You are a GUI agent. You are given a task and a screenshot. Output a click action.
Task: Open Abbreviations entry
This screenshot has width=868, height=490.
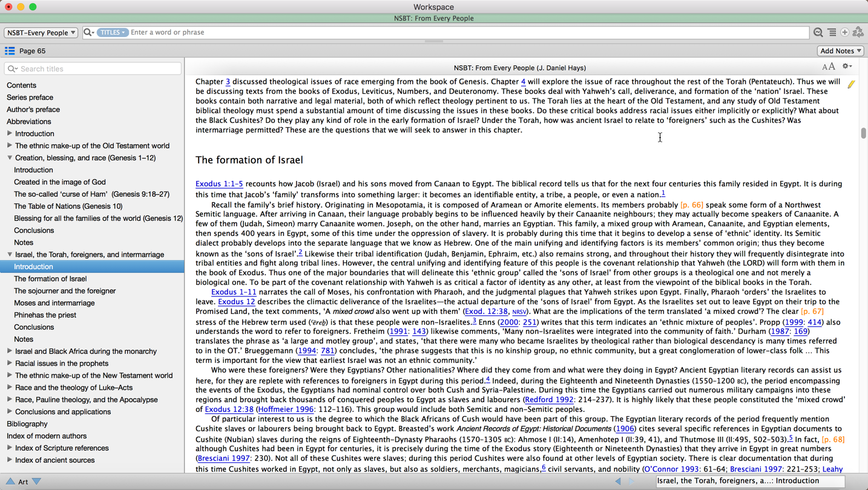29,122
